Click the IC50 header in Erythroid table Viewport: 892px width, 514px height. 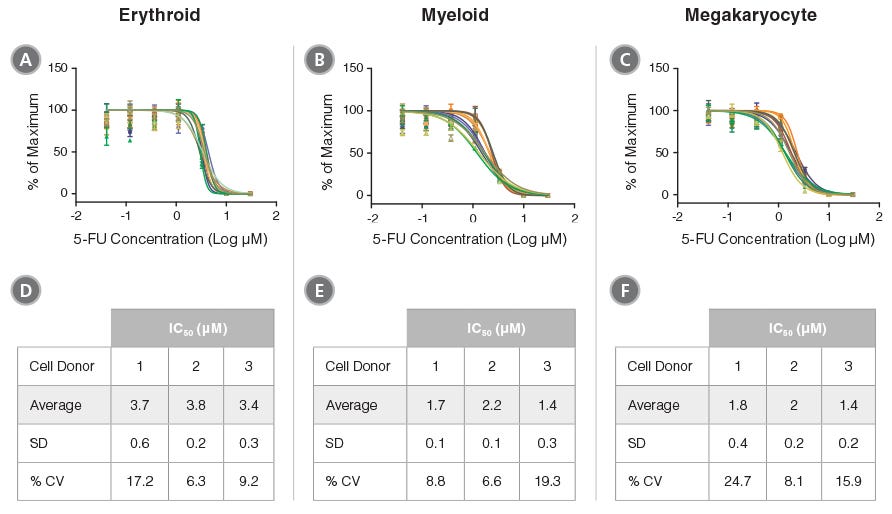point(192,328)
